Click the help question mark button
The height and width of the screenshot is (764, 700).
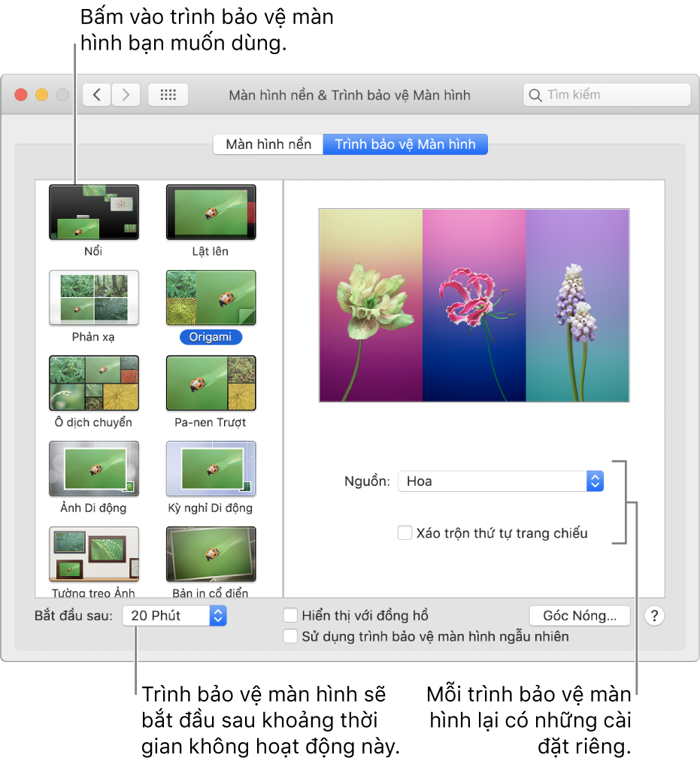(653, 615)
